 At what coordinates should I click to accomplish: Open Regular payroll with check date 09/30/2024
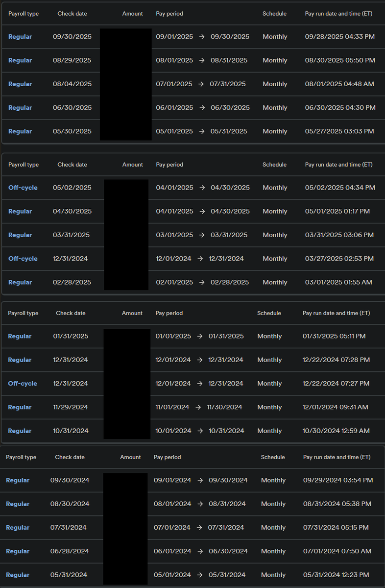[18, 480]
